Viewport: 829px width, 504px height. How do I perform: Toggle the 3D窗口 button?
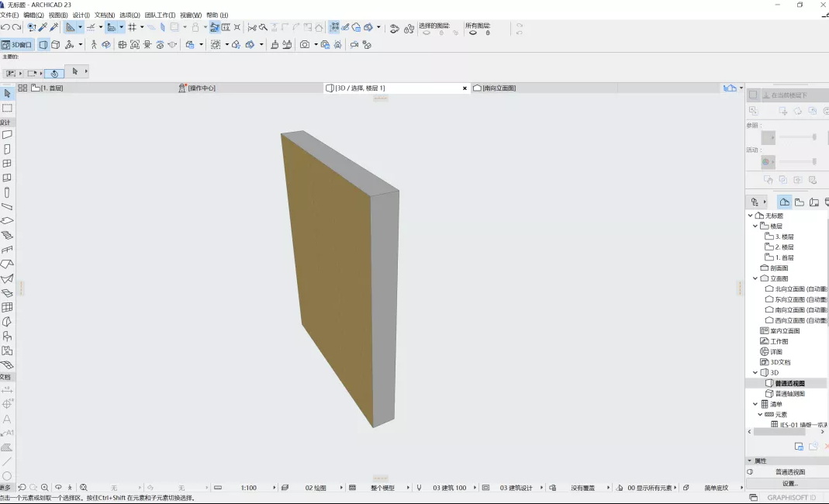click(x=17, y=44)
